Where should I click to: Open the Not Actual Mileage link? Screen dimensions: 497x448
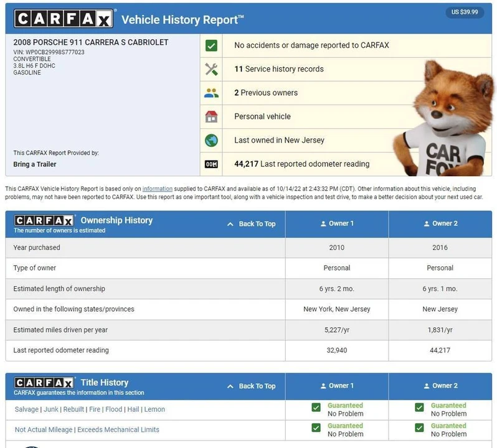pyautogui.click(x=44, y=429)
